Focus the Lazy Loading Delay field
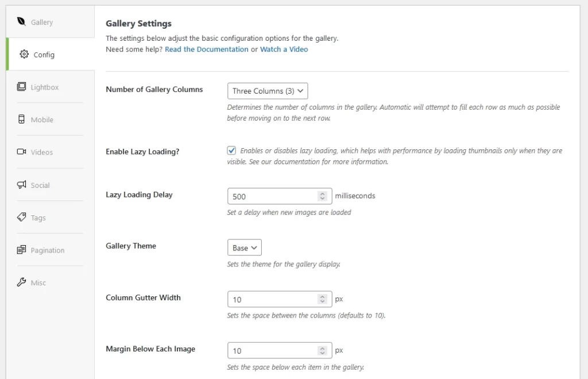This screenshot has width=588, height=379. click(280, 196)
